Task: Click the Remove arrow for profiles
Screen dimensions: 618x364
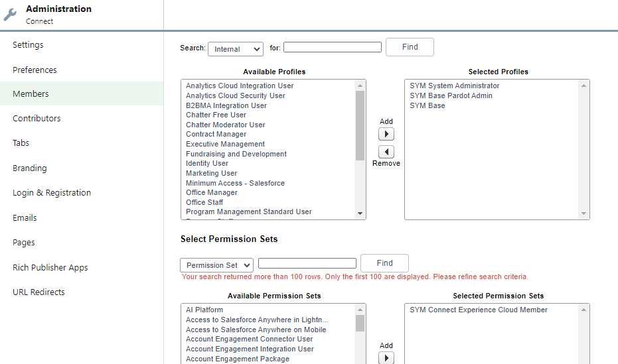Action: (x=386, y=152)
